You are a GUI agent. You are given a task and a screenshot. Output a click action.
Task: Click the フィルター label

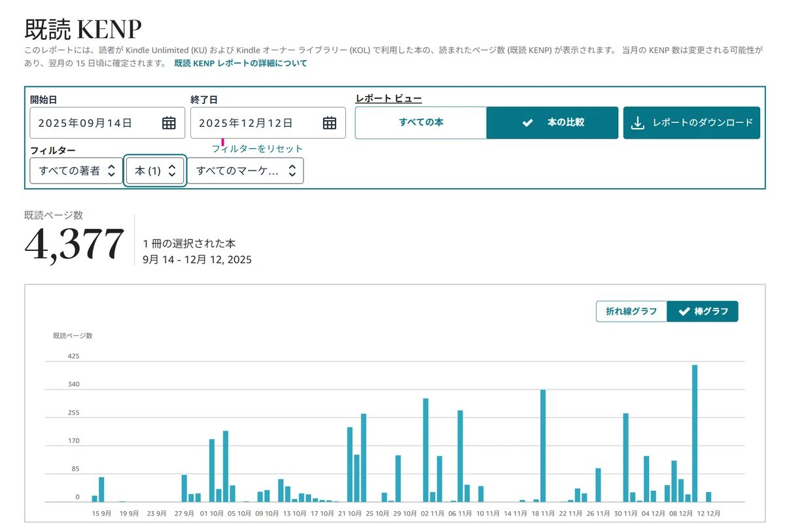tap(53, 151)
